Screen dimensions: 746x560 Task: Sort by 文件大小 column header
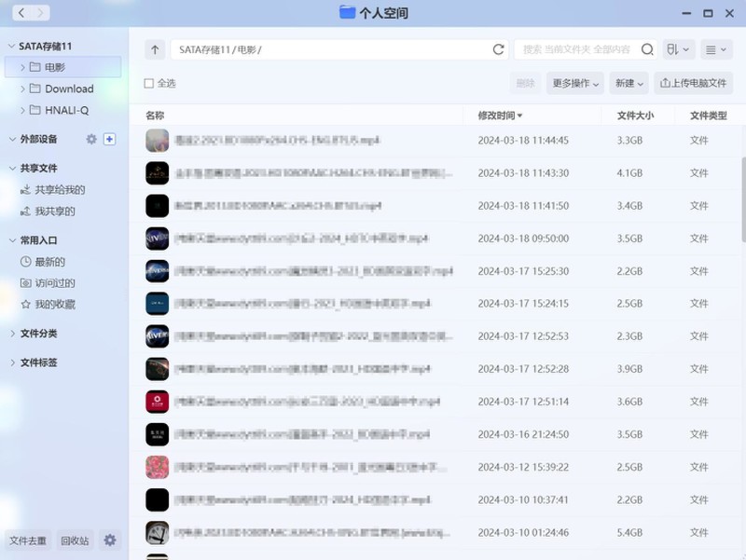(x=635, y=116)
